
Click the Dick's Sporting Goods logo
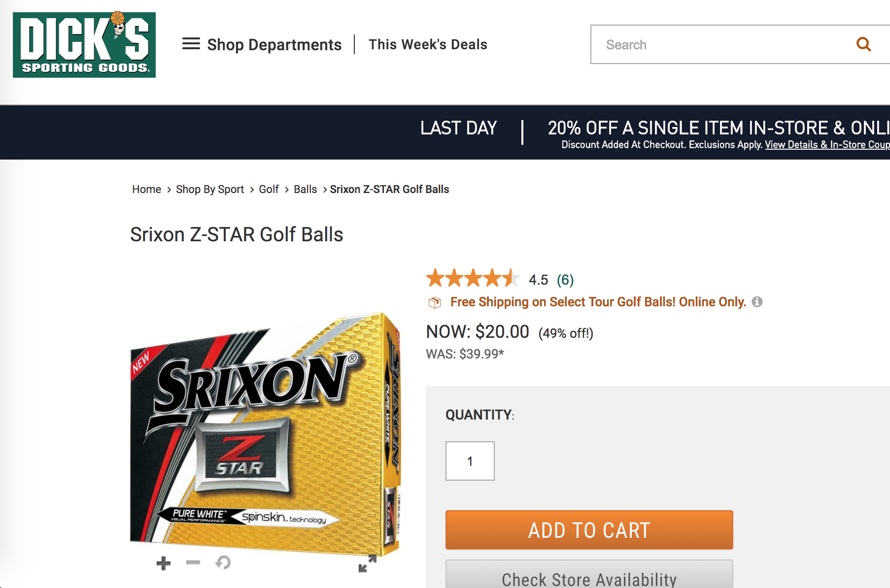84,45
